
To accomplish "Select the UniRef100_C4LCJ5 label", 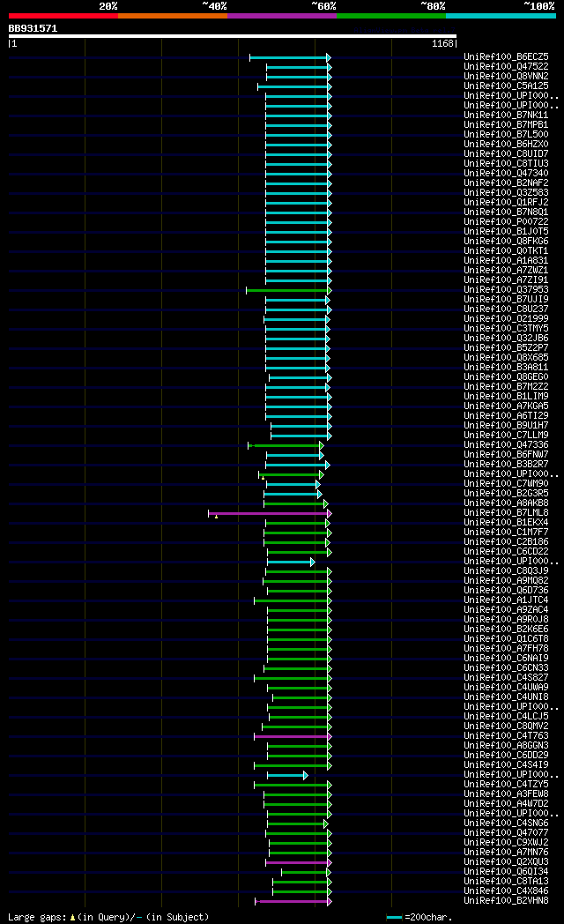I will (x=506, y=717).
